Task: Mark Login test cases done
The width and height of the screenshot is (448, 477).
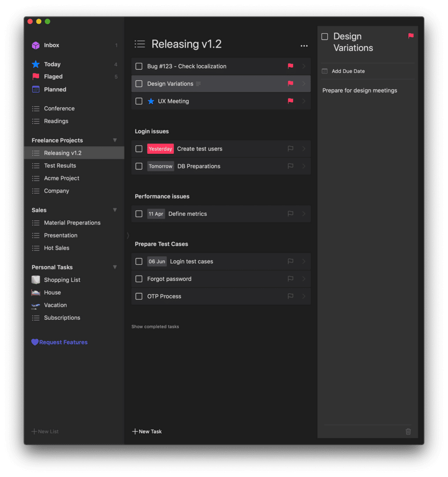Action: 139,261
